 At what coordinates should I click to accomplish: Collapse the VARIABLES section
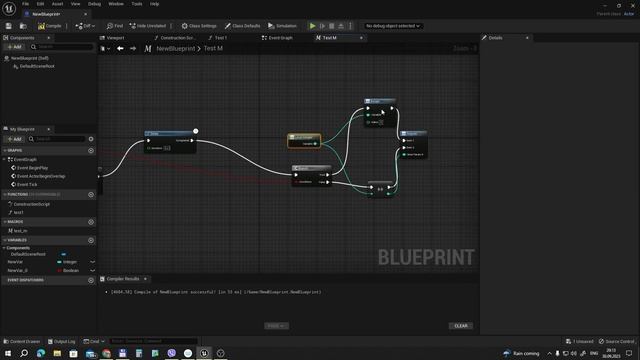[4, 240]
